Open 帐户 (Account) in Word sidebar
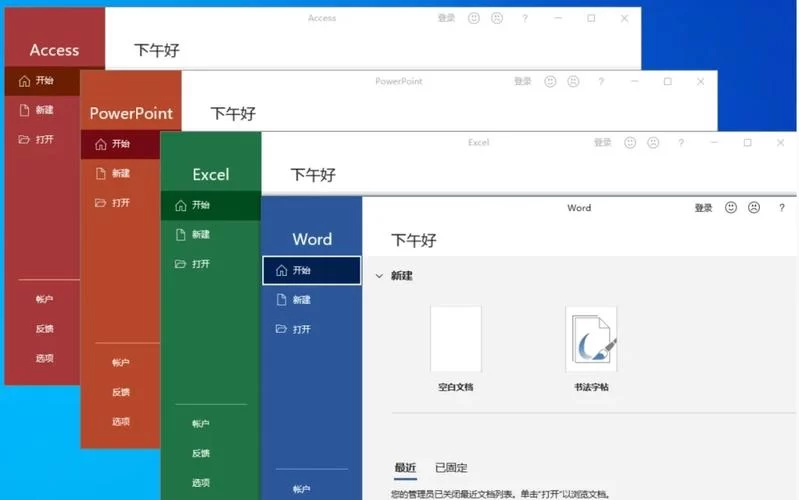The width and height of the screenshot is (799, 500). point(302,489)
